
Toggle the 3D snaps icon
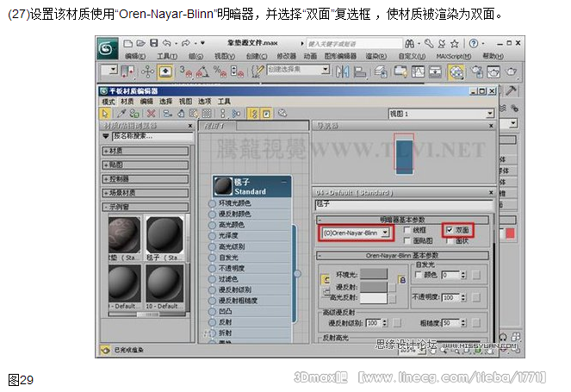click(186, 72)
